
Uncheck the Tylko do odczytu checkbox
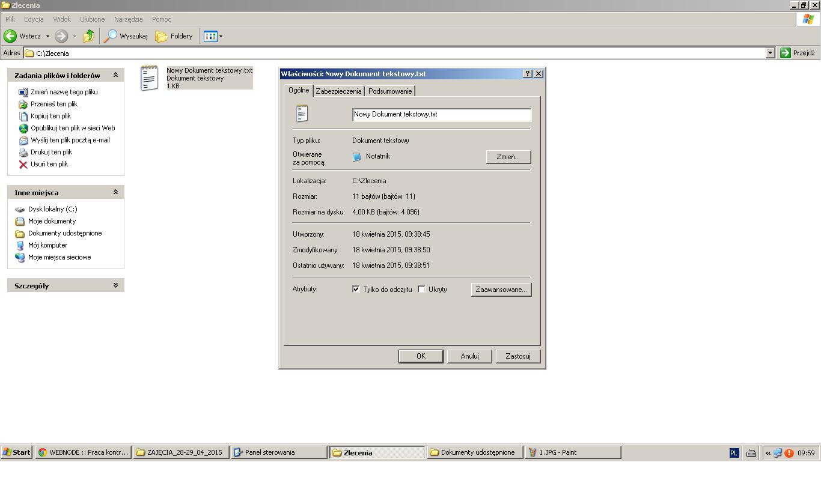pyautogui.click(x=356, y=290)
